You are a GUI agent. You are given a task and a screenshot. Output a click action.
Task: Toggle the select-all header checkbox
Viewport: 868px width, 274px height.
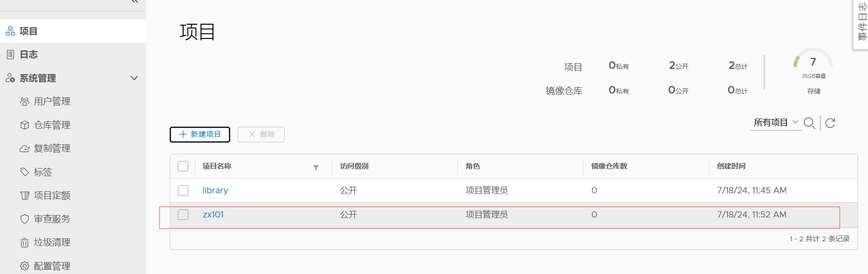183,166
